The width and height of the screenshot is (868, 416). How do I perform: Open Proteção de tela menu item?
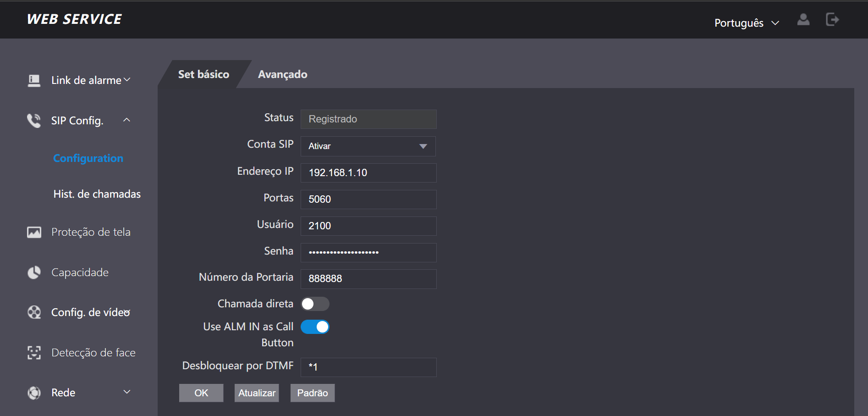click(x=91, y=232)
